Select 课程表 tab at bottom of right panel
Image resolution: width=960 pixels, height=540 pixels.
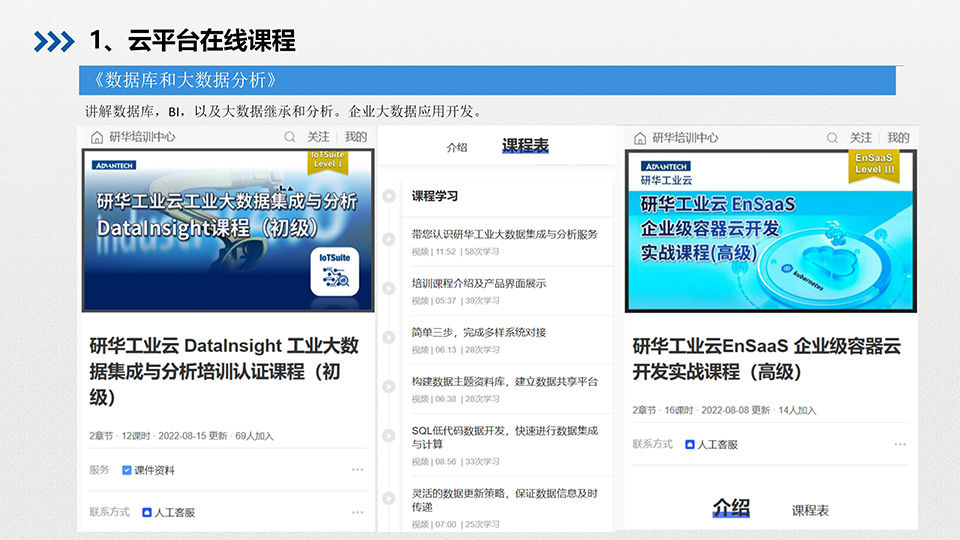click(810, 510)
